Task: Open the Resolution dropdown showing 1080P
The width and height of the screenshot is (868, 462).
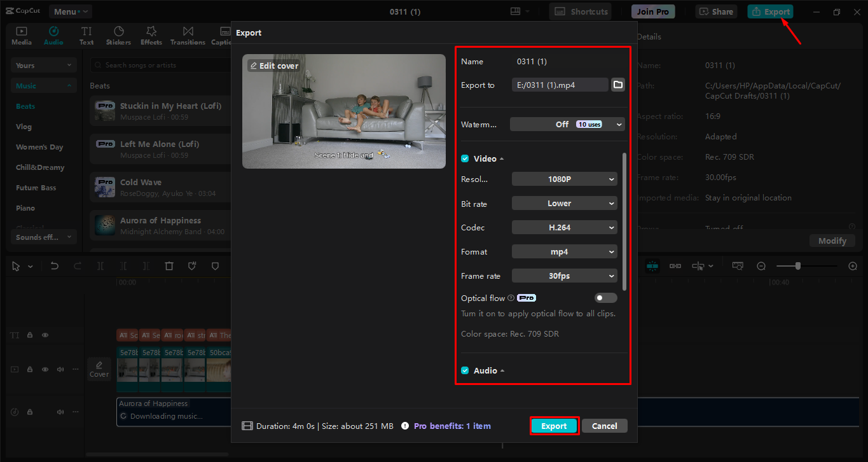Action: coord(565,179)
